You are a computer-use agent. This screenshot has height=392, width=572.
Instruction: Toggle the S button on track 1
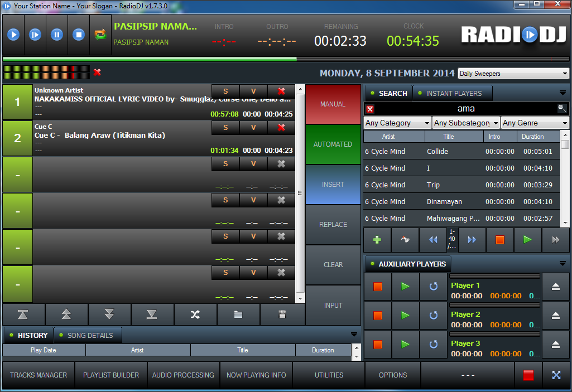click(x=225, y=91)
